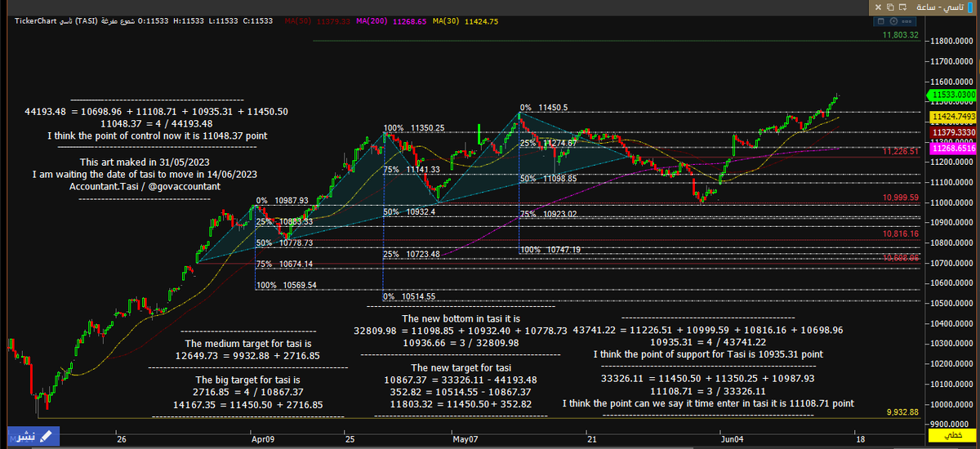Screen dimensions: 980x449
Task: Click the red 11379.3330 MA price tag
Action: click(953, 132)
